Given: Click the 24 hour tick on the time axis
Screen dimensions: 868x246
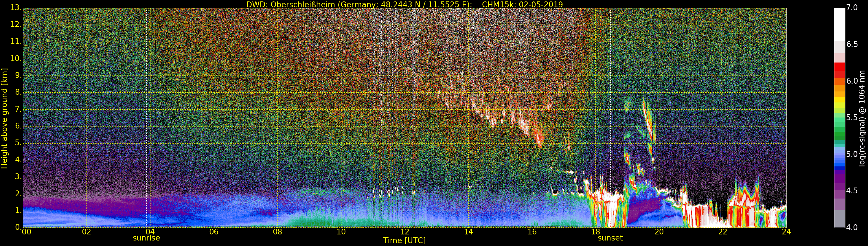Looking at the screenshot, I should click(786, 232).
